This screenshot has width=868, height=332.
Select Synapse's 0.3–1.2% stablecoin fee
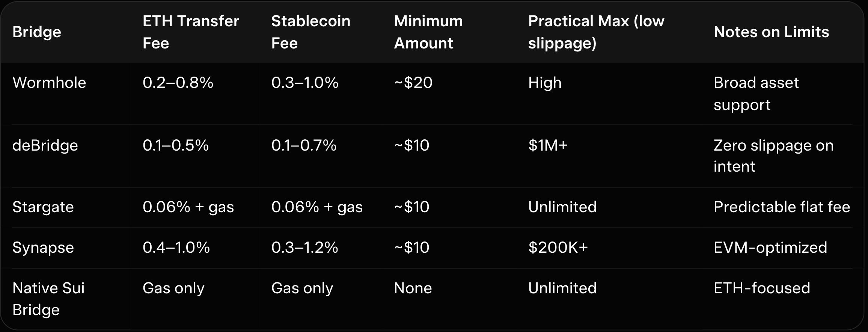pyautogui.click(x=304, y=247)
